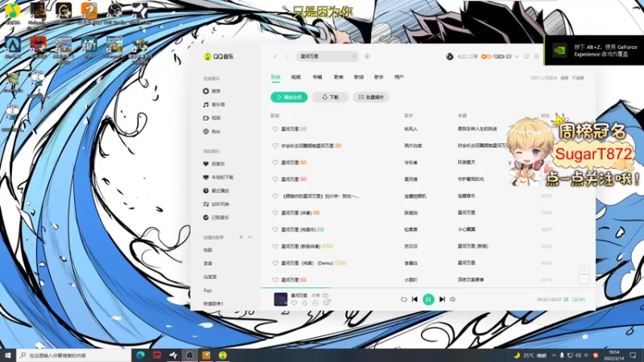Go forward with the right arrow

(x=287, y=56)
